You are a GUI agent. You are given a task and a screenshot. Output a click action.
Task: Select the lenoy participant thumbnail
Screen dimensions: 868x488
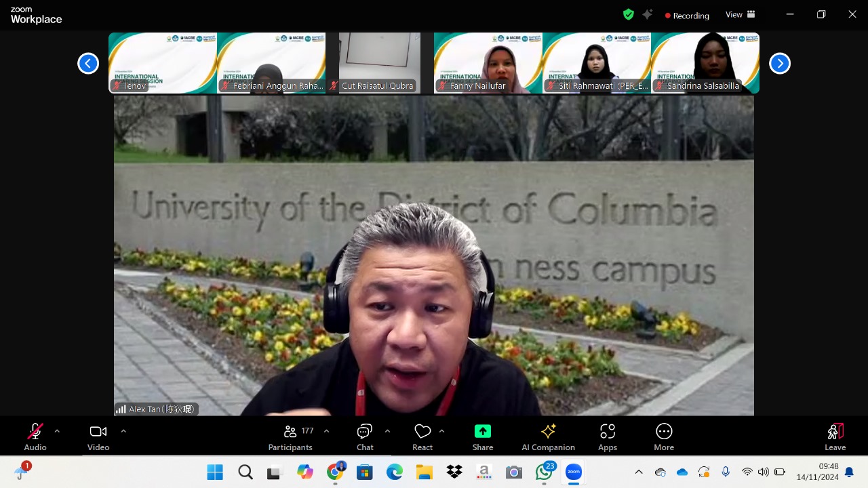[163, 63]
